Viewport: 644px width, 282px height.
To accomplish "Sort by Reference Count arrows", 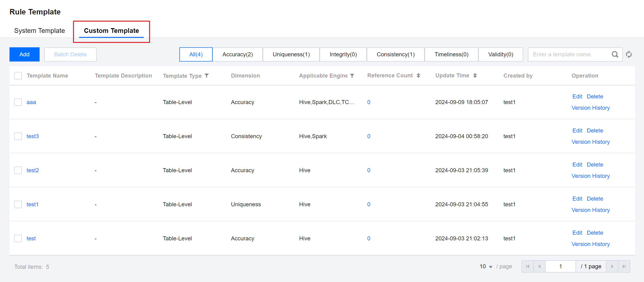I will pos(418,76).
